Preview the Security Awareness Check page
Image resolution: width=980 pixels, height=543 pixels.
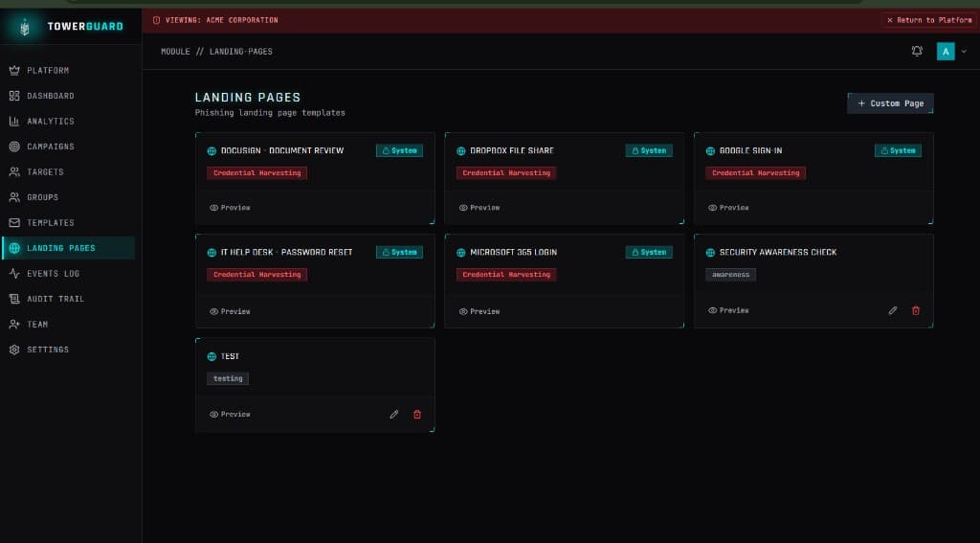[x=728, y=310]
